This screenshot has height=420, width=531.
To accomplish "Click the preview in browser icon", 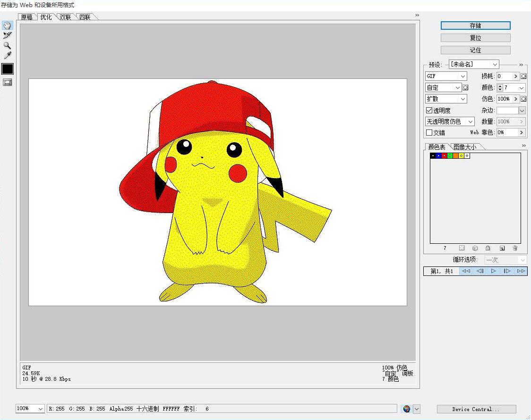I will (406, 409).
